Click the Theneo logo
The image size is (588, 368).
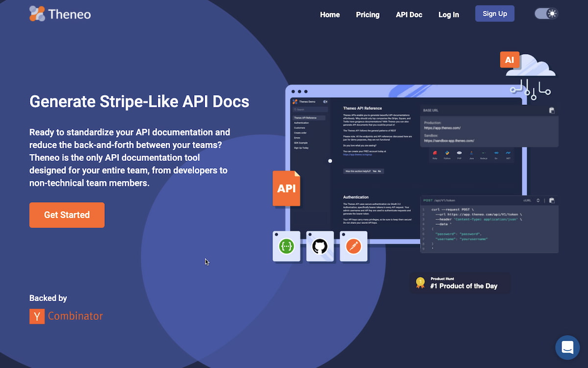(60, 14)
